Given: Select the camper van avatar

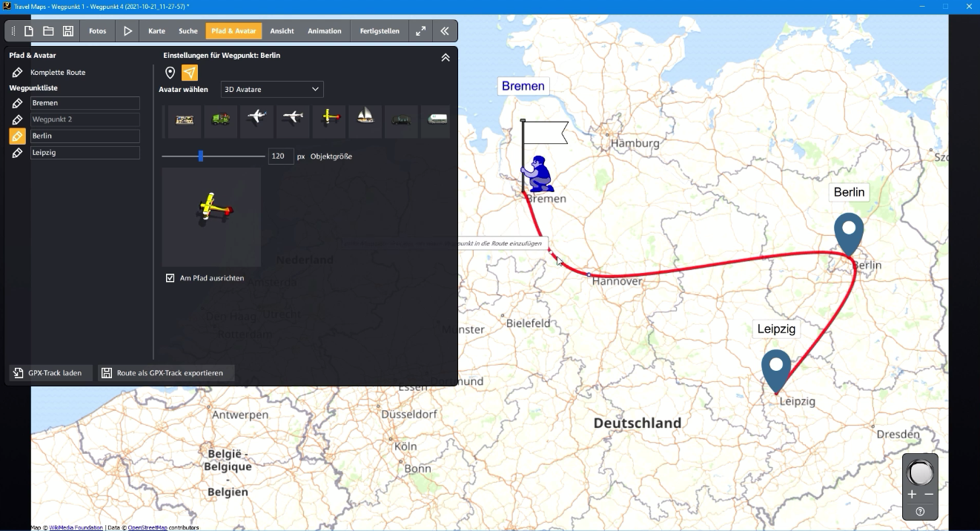Looking at the screenshot, I should 436,121.
